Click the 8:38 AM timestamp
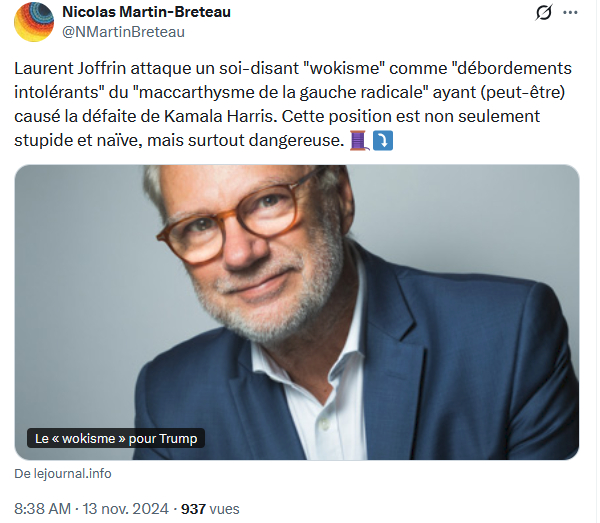The height and width of the screenshot is (523, 600). click(47, 508)
